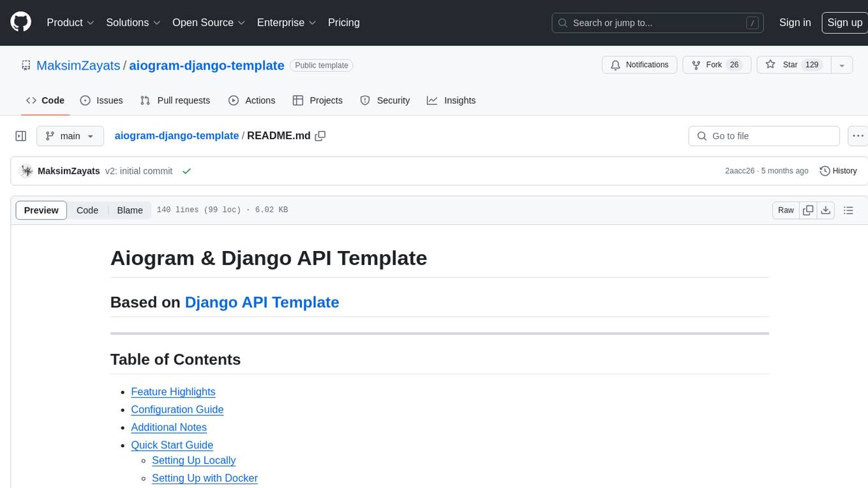Select the Blame view
The image size is (868, 488).
pyautogui.click(x=130, y=210)
